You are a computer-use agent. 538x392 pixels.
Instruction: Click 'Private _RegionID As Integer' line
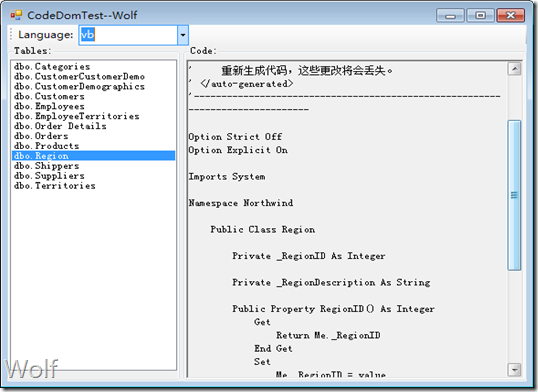point(309,256)
